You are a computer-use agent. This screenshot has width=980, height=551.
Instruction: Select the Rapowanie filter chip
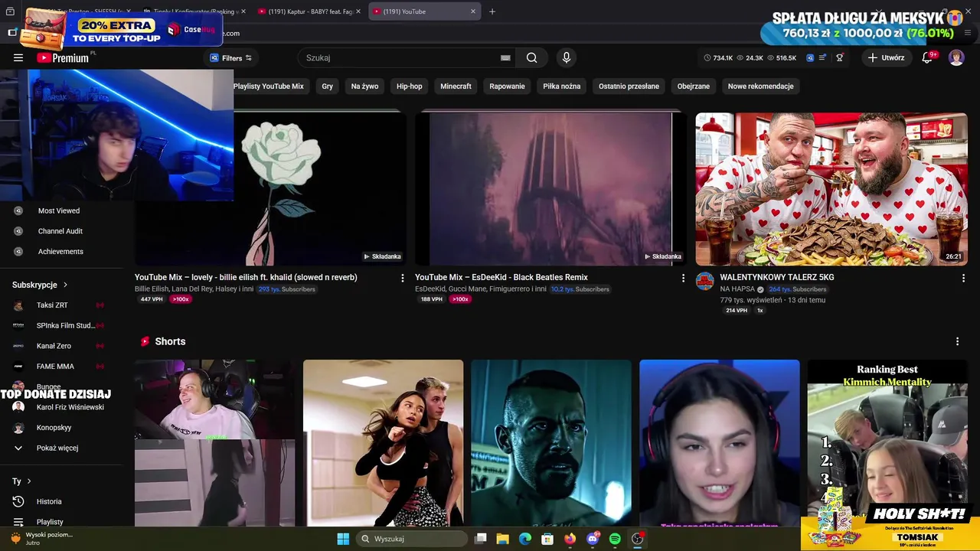507,86
